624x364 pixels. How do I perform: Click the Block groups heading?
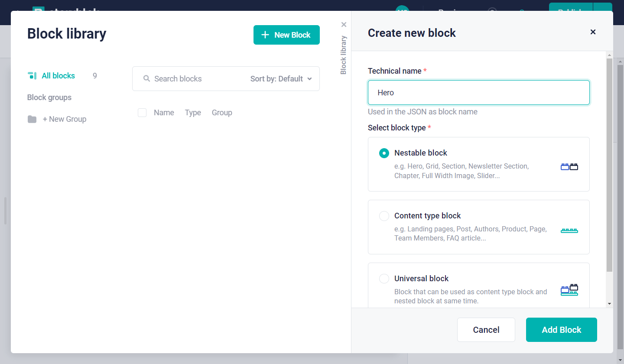[x=49, y=97]
